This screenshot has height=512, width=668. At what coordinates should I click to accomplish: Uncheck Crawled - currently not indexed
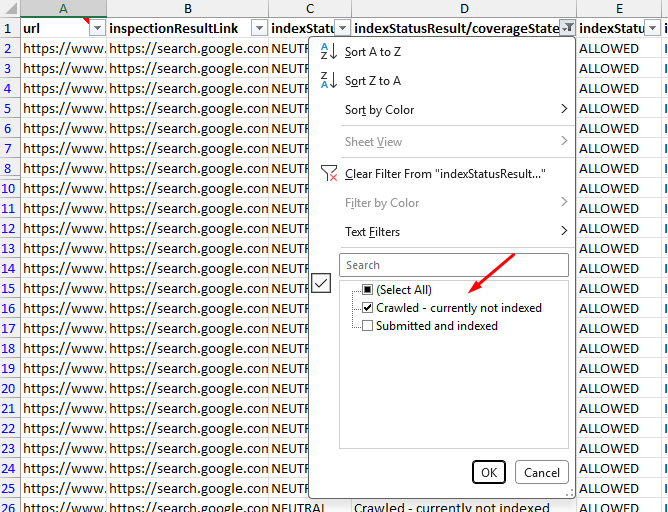coord(367,308)
